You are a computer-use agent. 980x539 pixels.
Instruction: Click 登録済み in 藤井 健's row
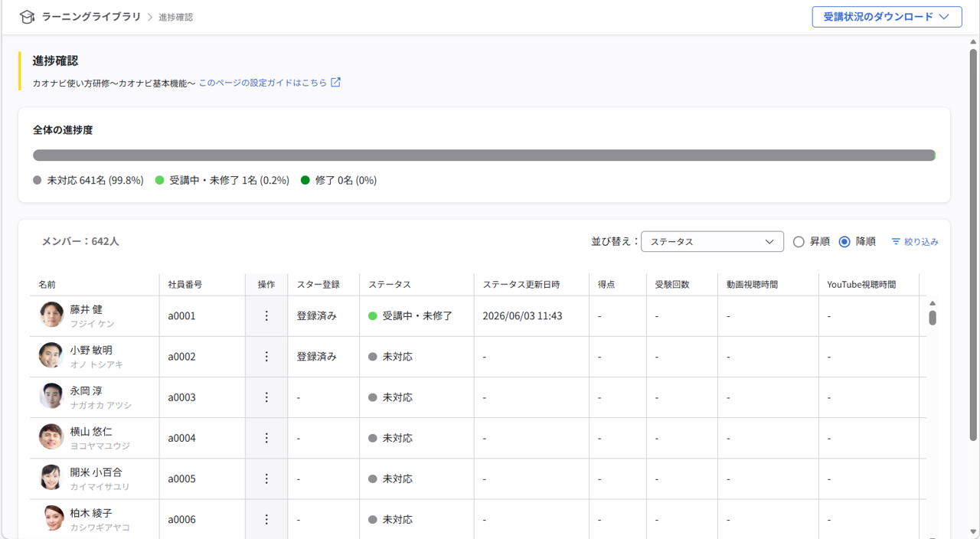click(x=317, y=316)
